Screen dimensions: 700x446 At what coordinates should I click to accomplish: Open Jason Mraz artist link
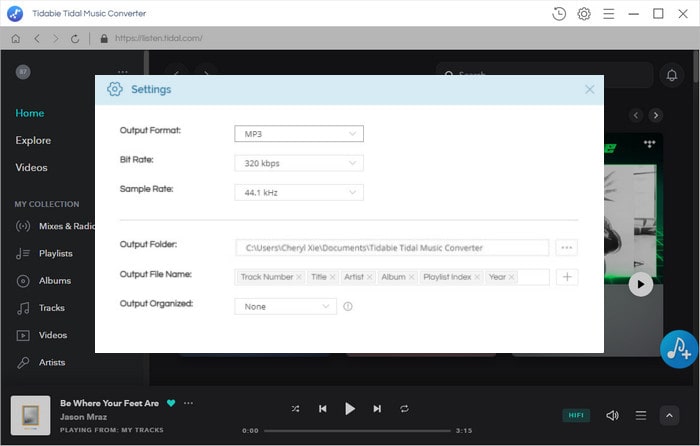click(x=83, y=417)
